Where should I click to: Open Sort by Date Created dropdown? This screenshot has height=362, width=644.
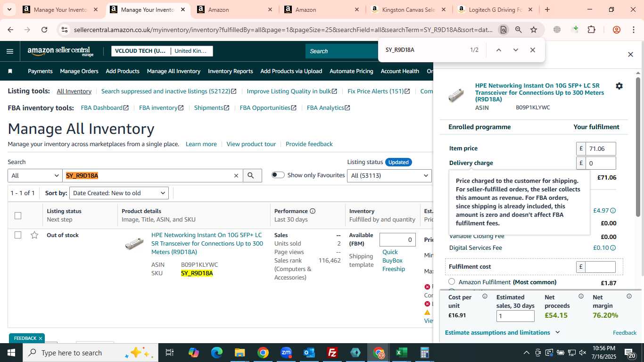tap(119, 193)
